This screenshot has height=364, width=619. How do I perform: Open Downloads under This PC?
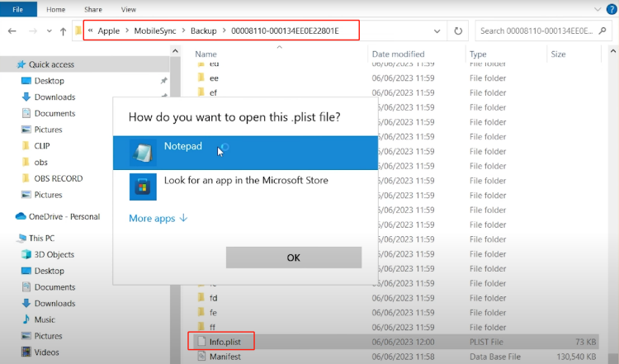[54, 303]
